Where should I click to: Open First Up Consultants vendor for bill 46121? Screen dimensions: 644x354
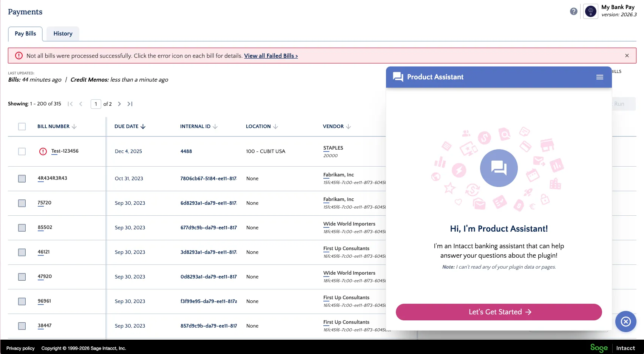tap(346, 249)
